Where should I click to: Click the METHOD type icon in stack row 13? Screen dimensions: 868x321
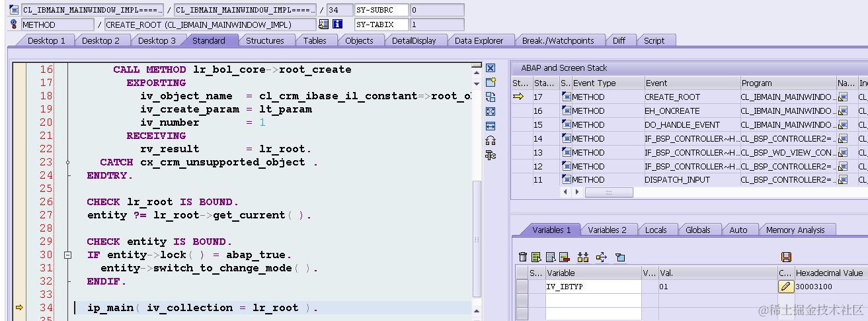click(567, 152)
